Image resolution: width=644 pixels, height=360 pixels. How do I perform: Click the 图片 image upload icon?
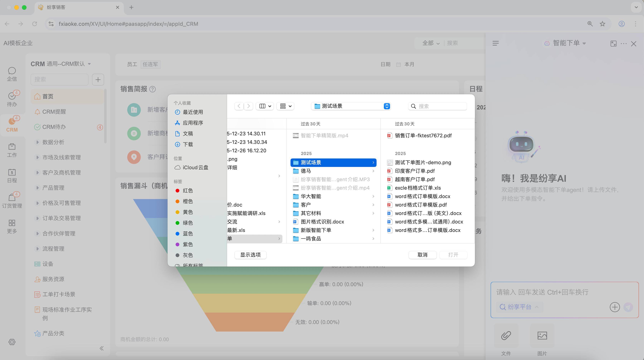(542, 335)
